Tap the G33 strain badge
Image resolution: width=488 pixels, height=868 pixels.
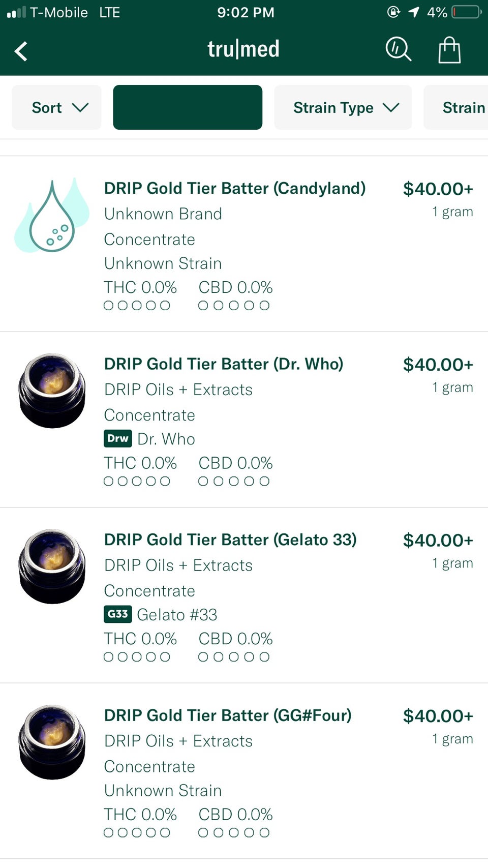117,614
